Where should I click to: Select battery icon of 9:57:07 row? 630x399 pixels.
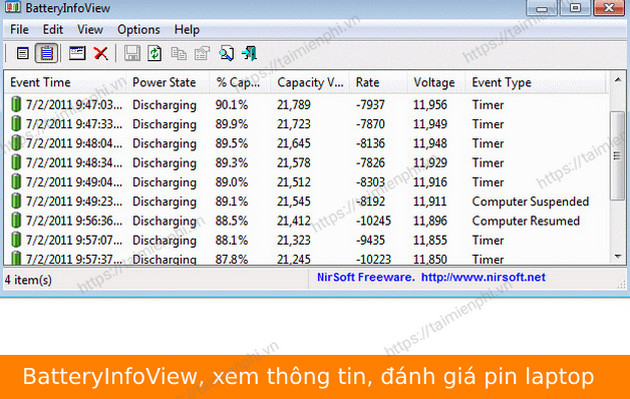pyautogui.click(x=16, y=240)
